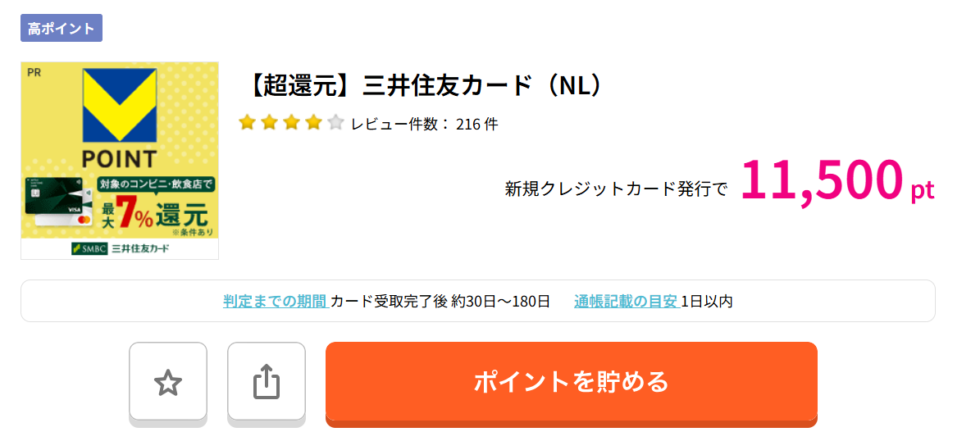Click the カード受取完了後 約30日〜180日 text
This screenshot has width=980, height=441.
[x=440, y=301]
